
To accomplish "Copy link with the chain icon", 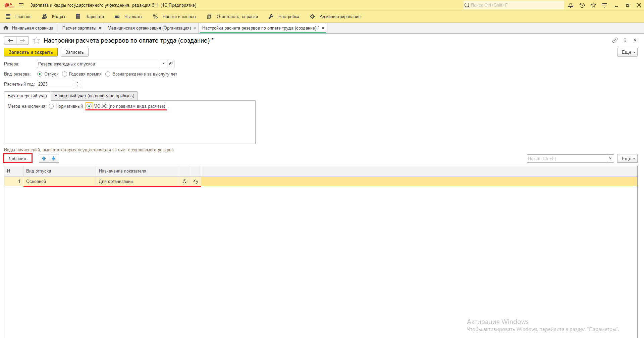I will coord(615,40).
